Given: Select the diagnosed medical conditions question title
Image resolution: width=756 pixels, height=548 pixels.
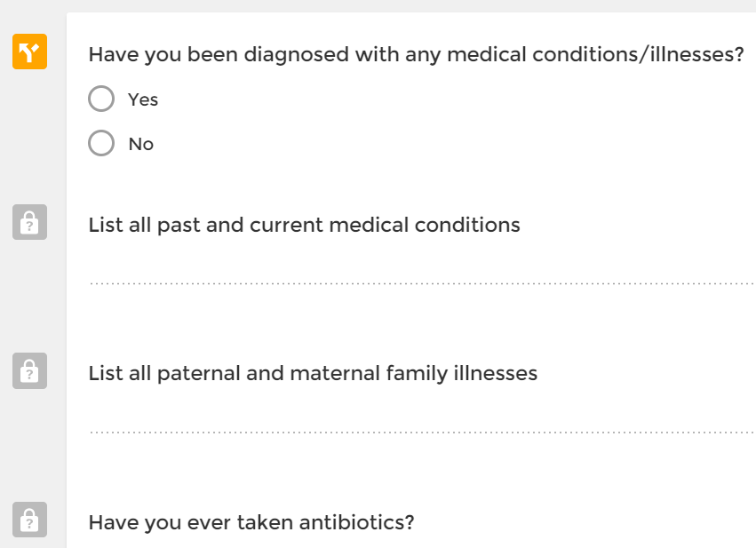Looking at the screenshot, I should click(416, 54).
